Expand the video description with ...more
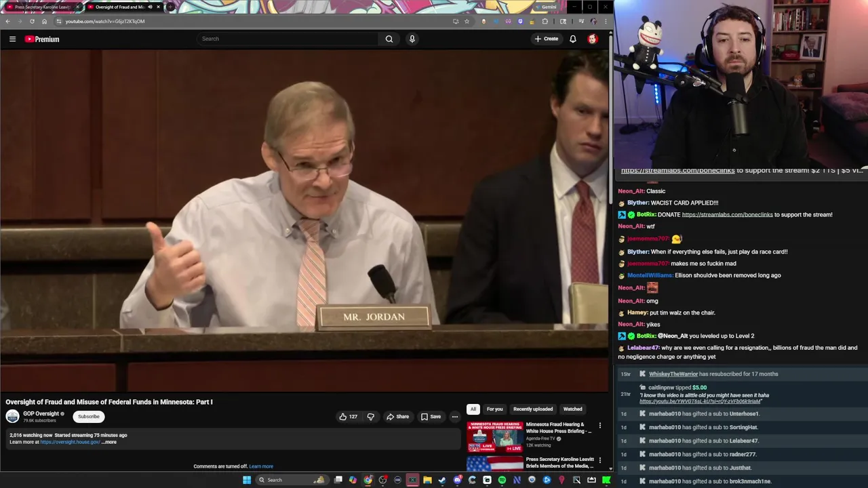This screenshot has width=868, height=488. click(108, 442)
